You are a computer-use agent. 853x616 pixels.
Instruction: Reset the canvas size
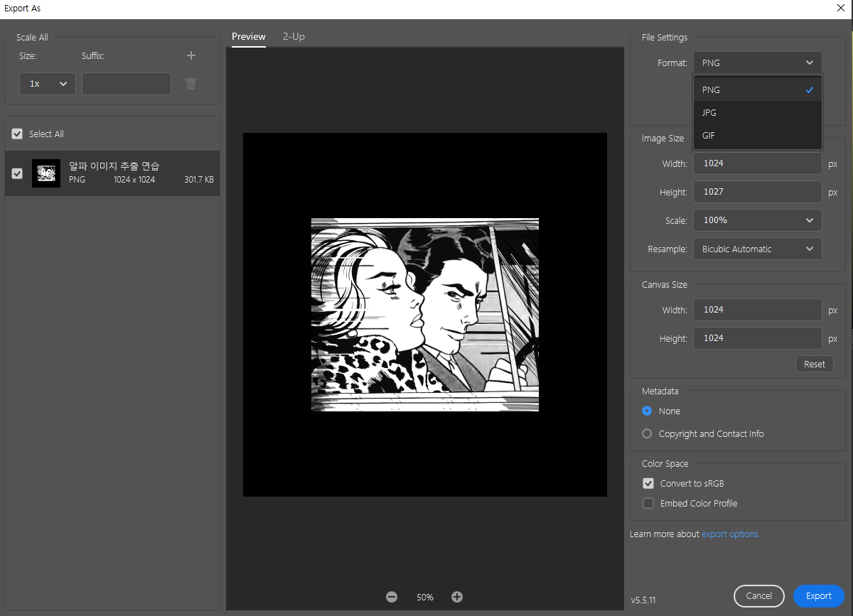pos(815,364)
